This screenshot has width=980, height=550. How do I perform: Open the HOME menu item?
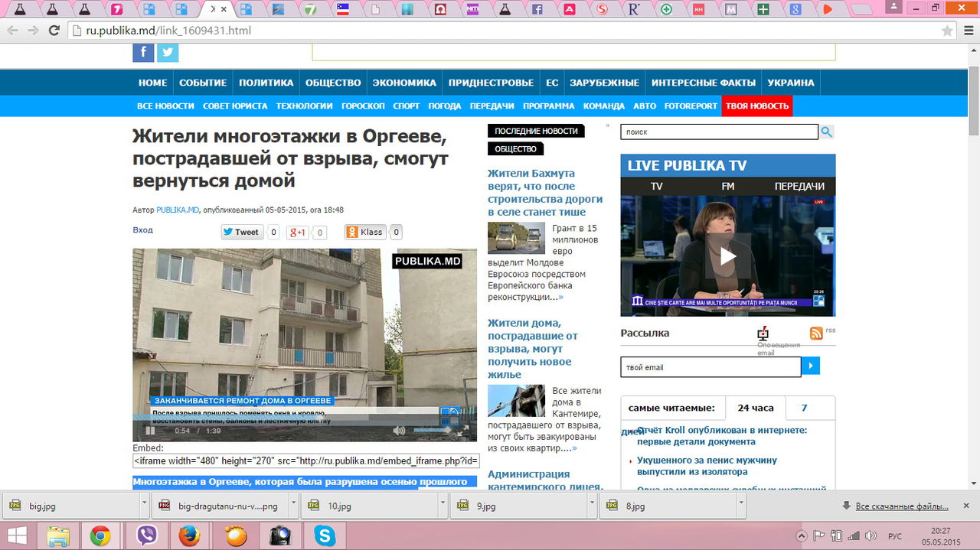[x=152, y=83]
